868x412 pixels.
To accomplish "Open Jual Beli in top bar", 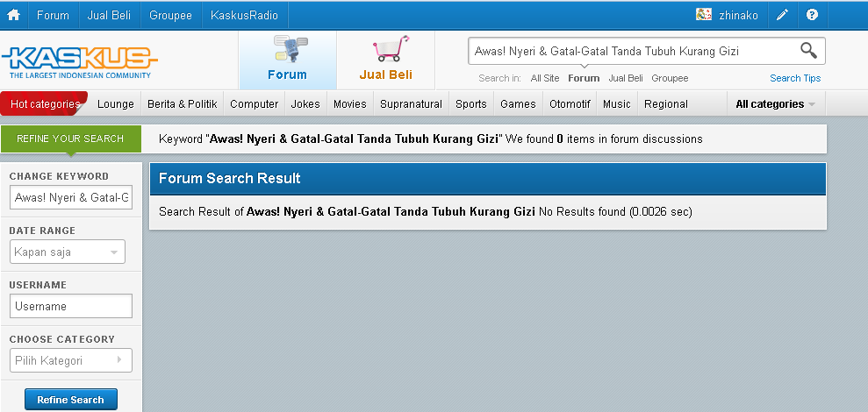I will point(109,15).
